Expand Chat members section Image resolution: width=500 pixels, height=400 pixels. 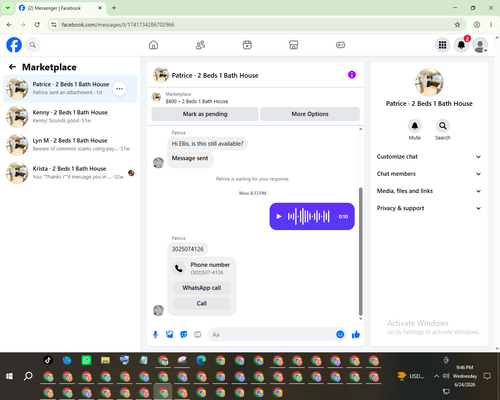point(429,174)
